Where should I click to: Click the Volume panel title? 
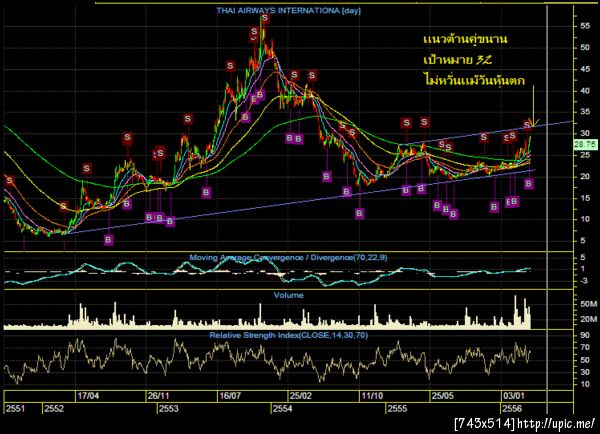point(289,295)
